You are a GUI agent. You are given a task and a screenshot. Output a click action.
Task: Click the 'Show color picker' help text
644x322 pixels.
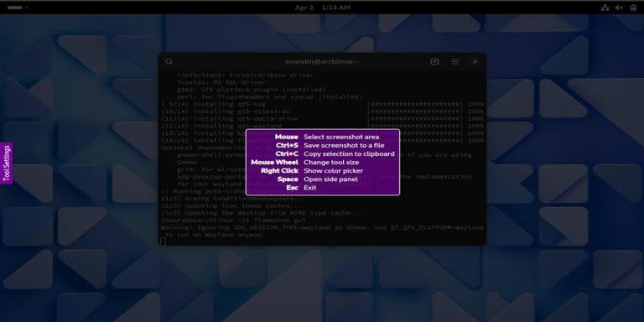pos(333,170)
